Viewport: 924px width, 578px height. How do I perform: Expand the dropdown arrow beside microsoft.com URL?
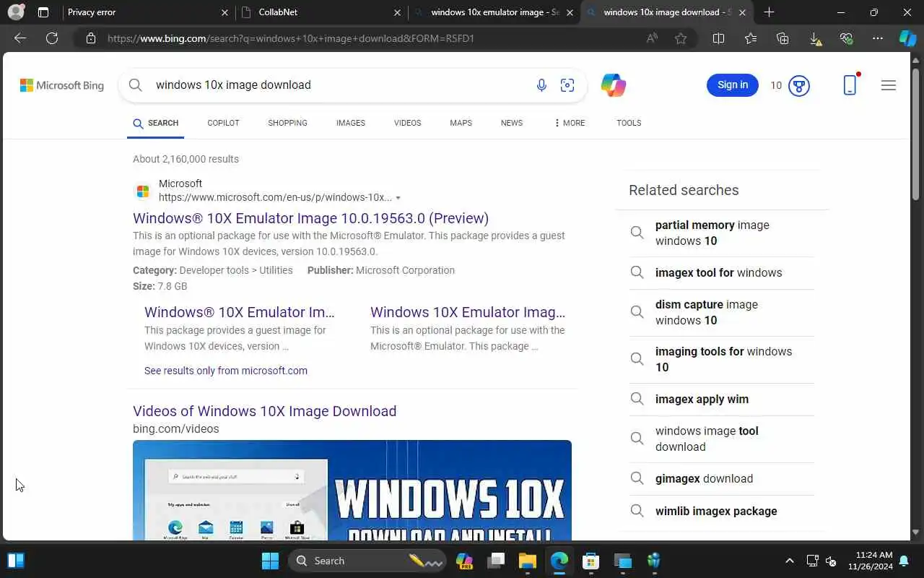(x=398, y=198)
